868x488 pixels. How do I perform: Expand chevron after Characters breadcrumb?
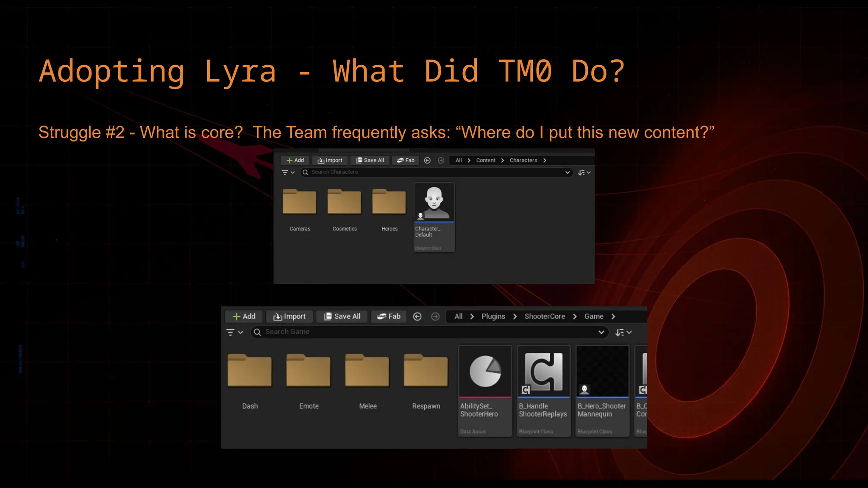[x=545, y=161]
